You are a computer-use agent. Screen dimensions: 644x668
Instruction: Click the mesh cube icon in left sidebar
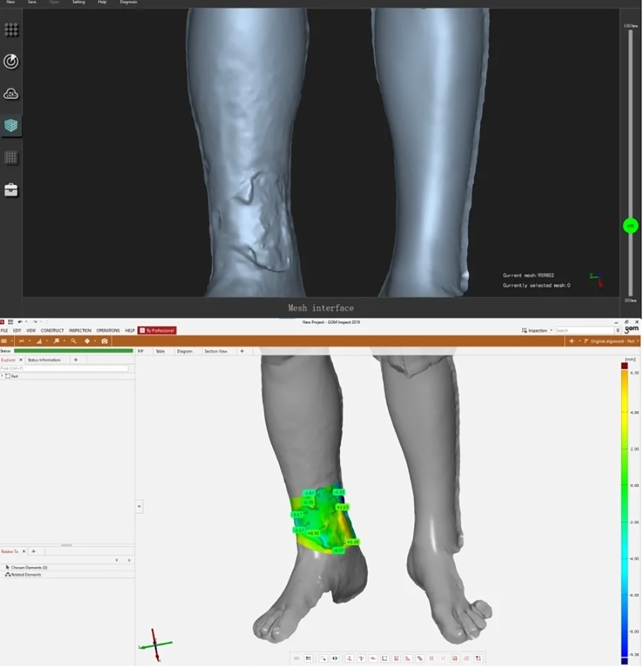coord(11,125)
